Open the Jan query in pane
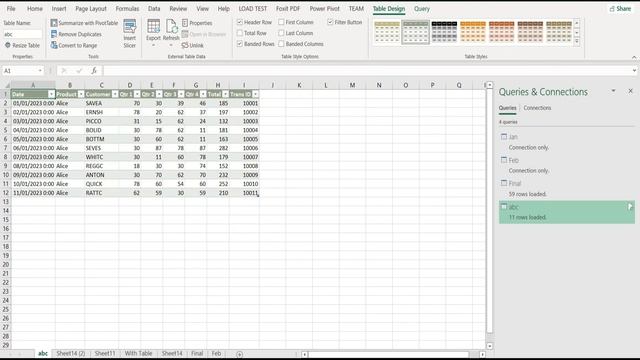Viewport: 640px width, 360px height. click(x=567, y=142)
